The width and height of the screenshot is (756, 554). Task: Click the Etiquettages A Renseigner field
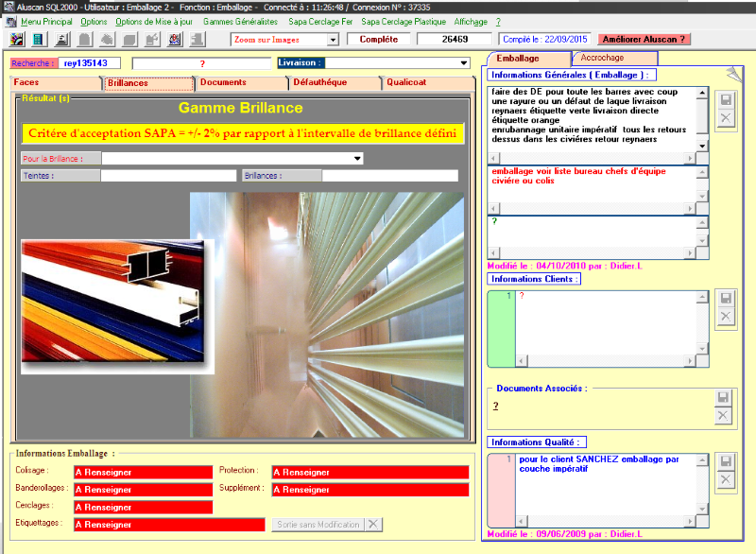(x=169, y=525)
